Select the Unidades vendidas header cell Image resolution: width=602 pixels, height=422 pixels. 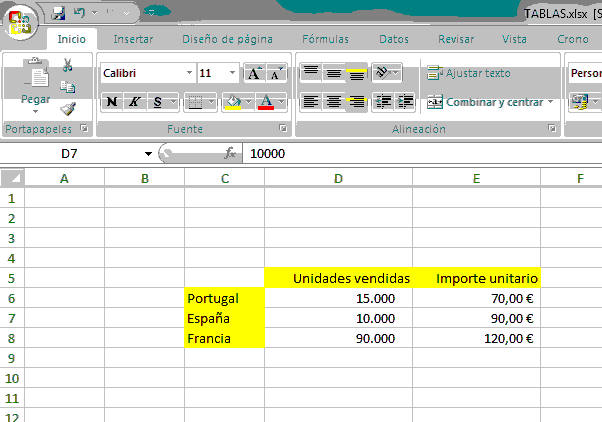point(338,278)
